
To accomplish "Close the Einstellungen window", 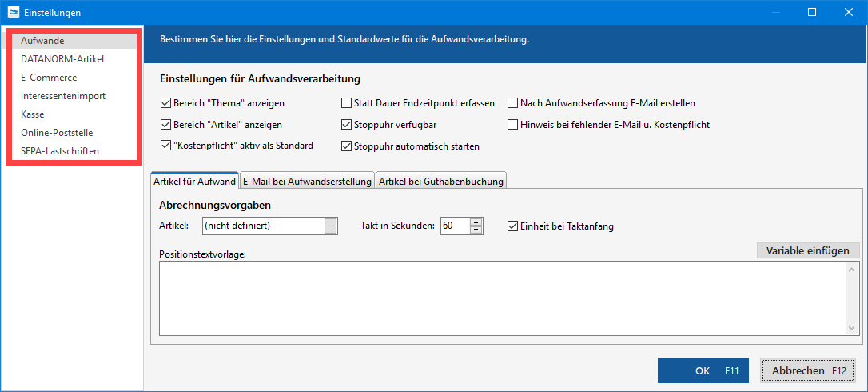I will click(x=848, y=12).
